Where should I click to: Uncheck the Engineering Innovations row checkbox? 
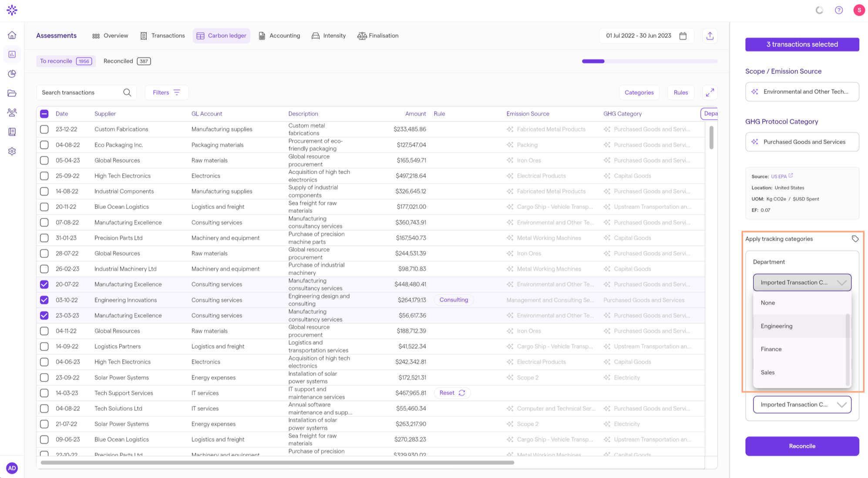(x=44, y=300)
